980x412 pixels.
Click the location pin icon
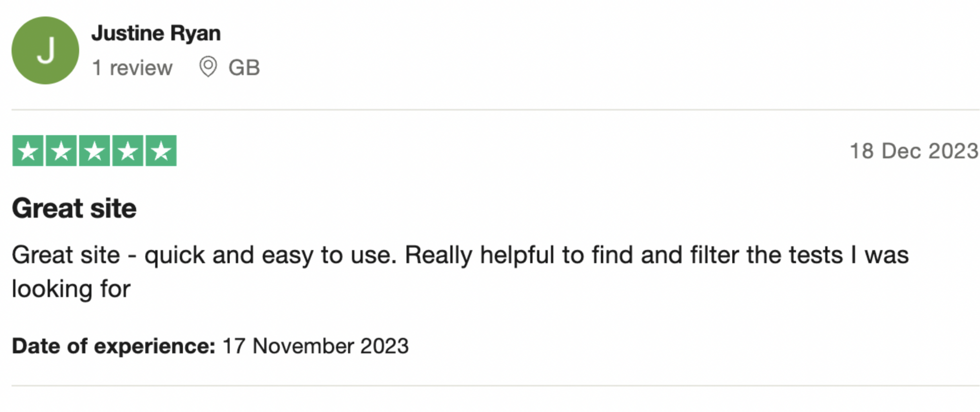208,67
